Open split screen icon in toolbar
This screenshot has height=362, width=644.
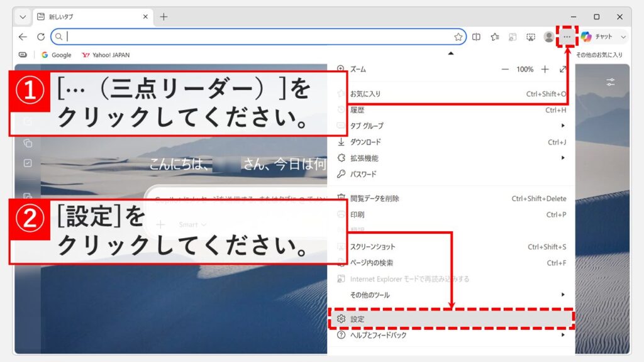pyautogui.click(x=477, y=37)
